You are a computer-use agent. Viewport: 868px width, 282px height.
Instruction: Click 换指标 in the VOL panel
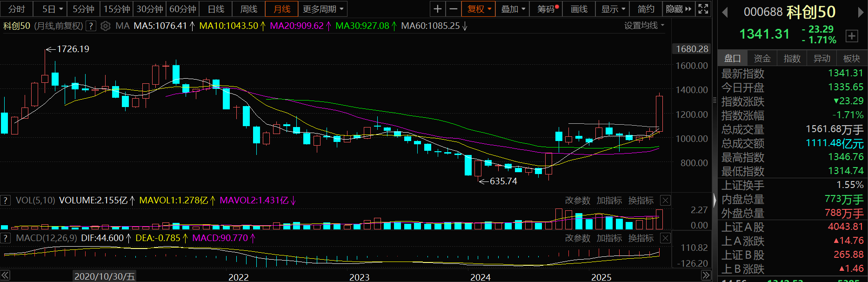tap(641, 201)
